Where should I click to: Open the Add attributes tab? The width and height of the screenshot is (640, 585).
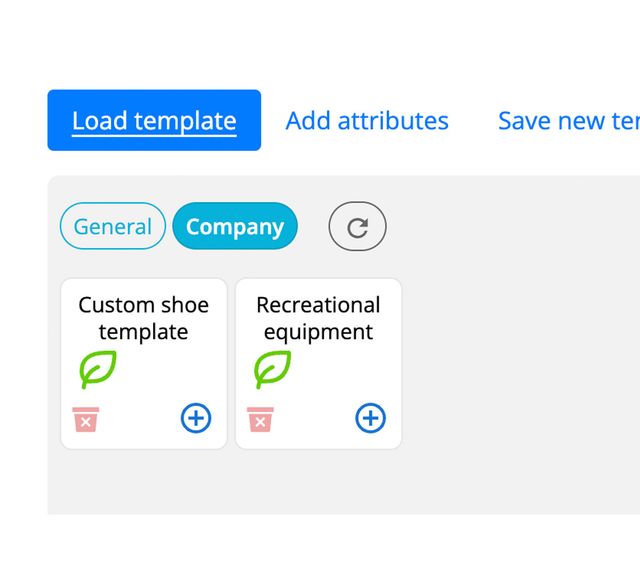tap(367, 121)
